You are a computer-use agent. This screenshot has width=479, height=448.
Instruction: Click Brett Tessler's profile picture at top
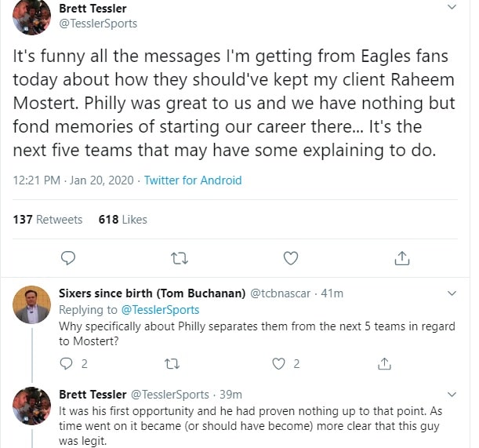tap(32, 17)
